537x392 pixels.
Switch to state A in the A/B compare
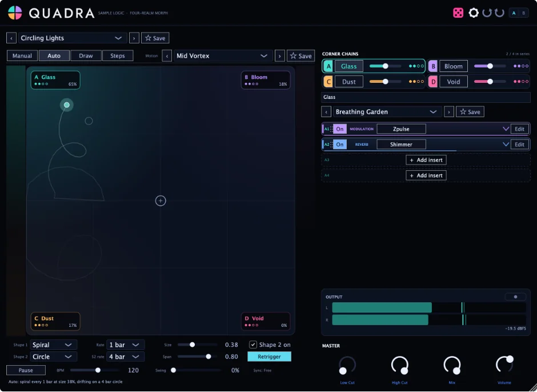[x=514, y=13]
